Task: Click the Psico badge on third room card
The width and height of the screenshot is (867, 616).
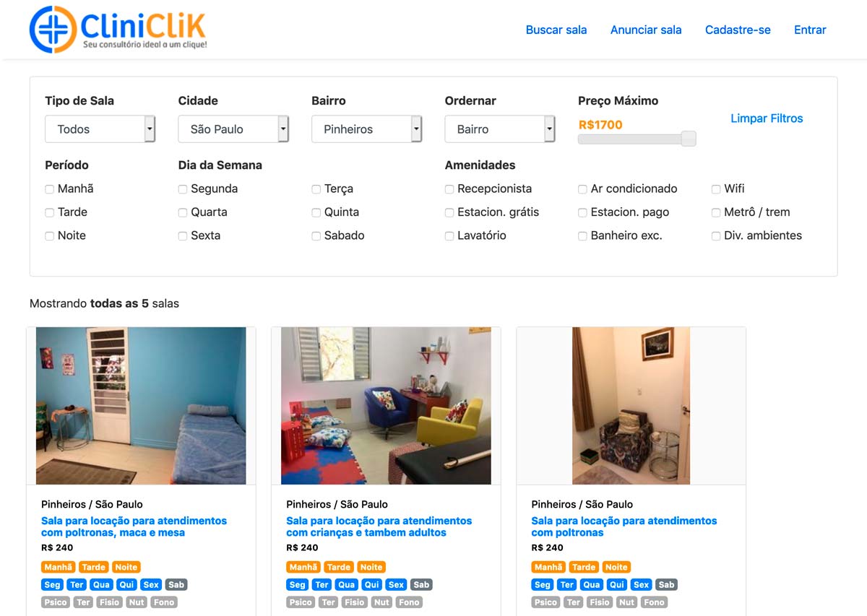Action: 545,602
